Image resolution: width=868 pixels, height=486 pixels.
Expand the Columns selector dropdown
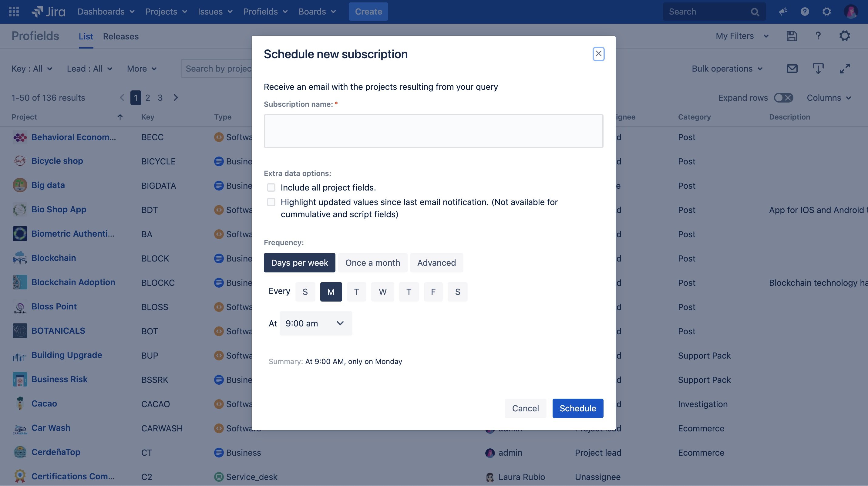tap(831, 97)
